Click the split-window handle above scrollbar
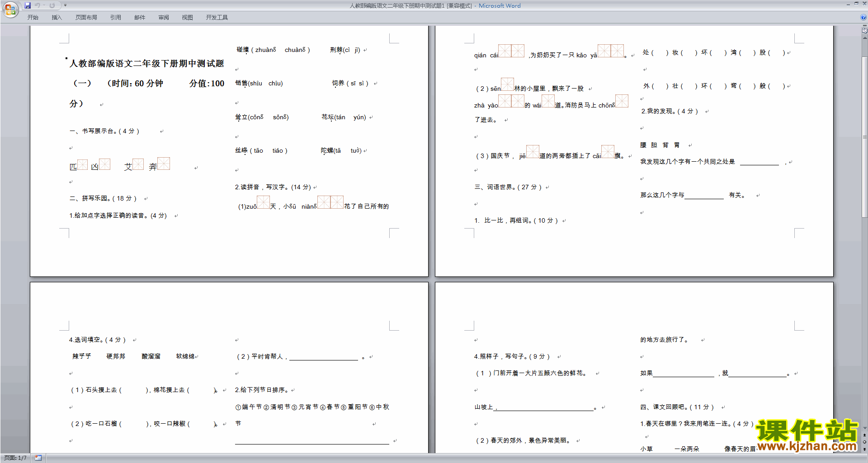Viewport: 868px width, 463px height. coord(865,25)
